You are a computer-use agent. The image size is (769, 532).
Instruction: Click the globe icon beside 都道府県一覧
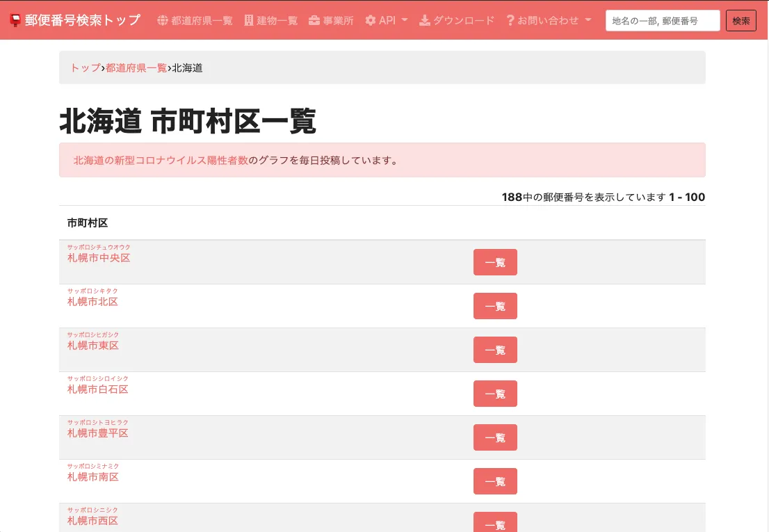(x=163, y=20)
